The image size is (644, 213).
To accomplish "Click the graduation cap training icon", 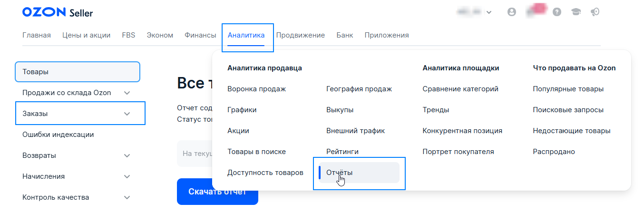I will (x=576, y=12).
